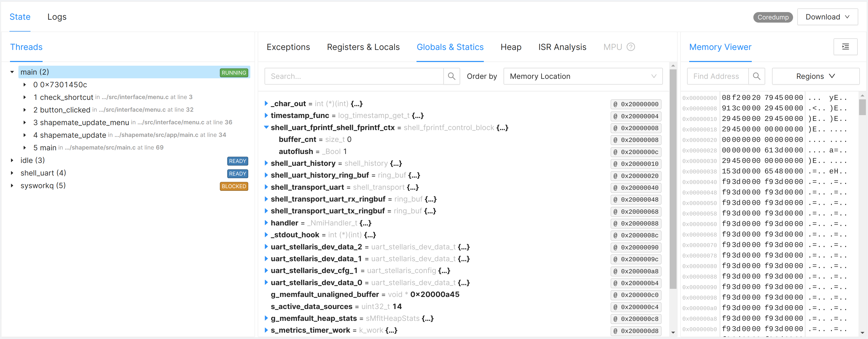
Task: Open the Memory Viewer list menu icon
Action: pos(845,47)
